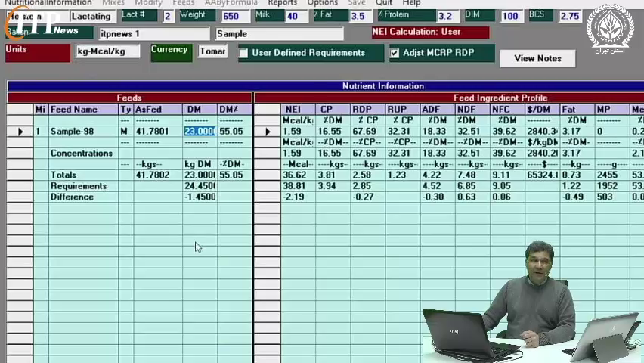
Task: Click the Feed Name column header
Action: 83,110
